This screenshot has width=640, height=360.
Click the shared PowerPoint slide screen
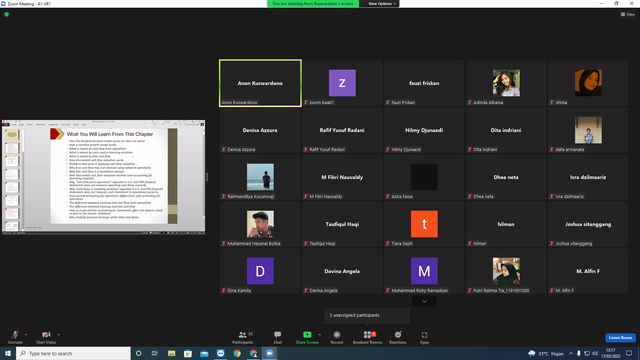[x=104, y=177]
